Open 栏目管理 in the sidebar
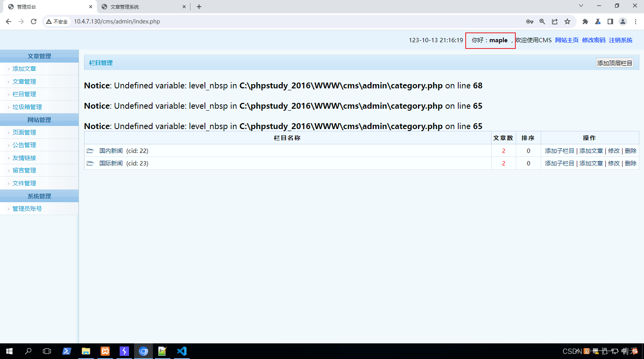Image resolution: width=644 pixels, height=359 pixels. coord(24,94)
